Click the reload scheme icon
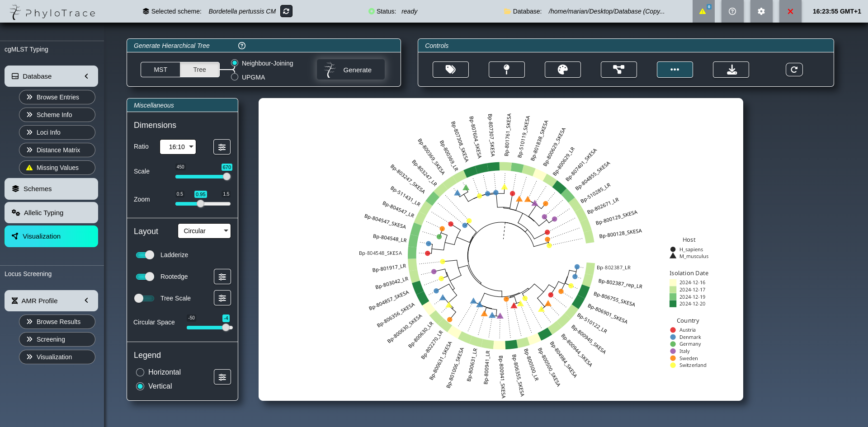Screen dimensions: 868x427 pyautogui.click(x=286, y=11)
